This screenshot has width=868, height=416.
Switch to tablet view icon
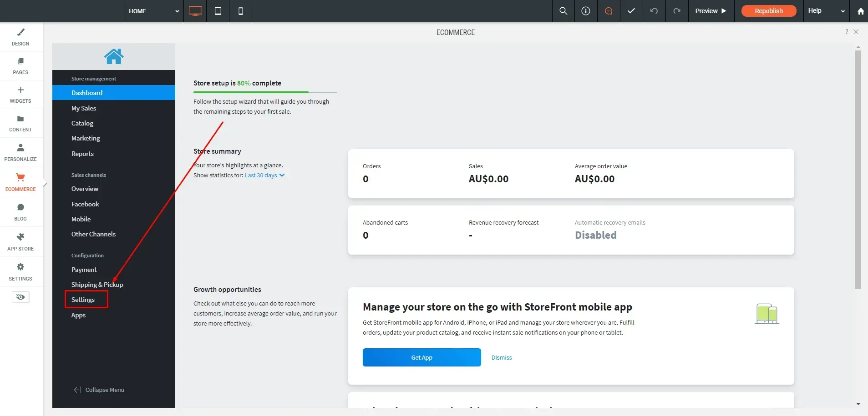[x=218, y=11]
